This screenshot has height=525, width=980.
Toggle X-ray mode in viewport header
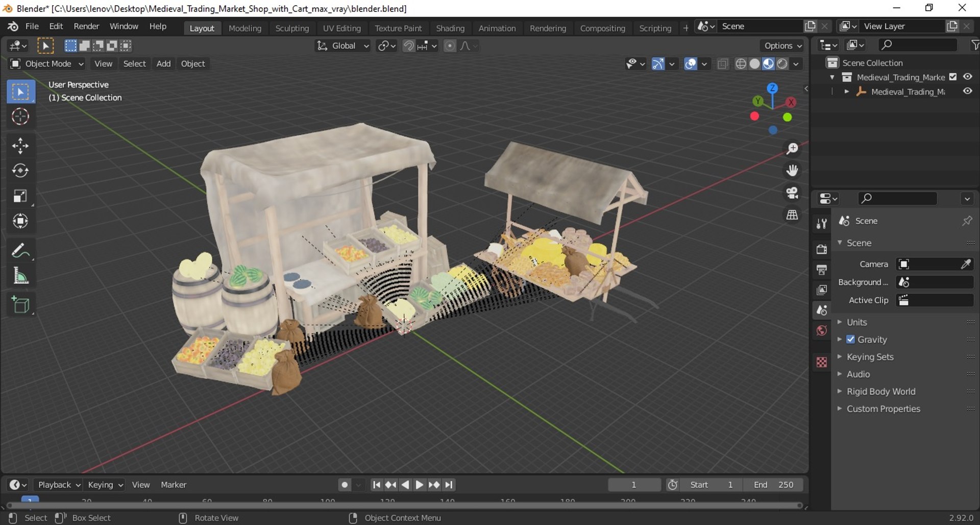click(722, 64)
